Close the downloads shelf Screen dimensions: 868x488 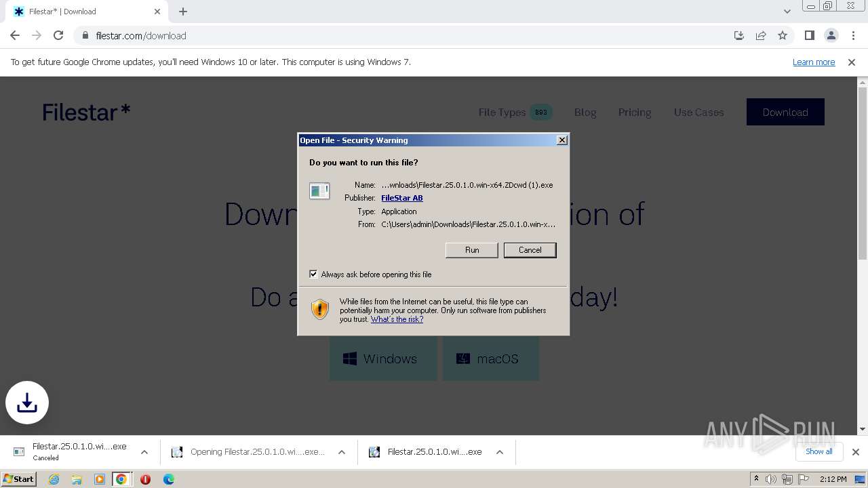pyautogui.click(x=856, y=452)
